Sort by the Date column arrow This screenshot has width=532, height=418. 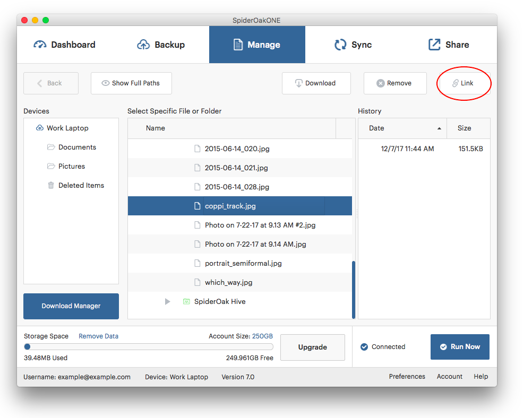coord(439,128)
